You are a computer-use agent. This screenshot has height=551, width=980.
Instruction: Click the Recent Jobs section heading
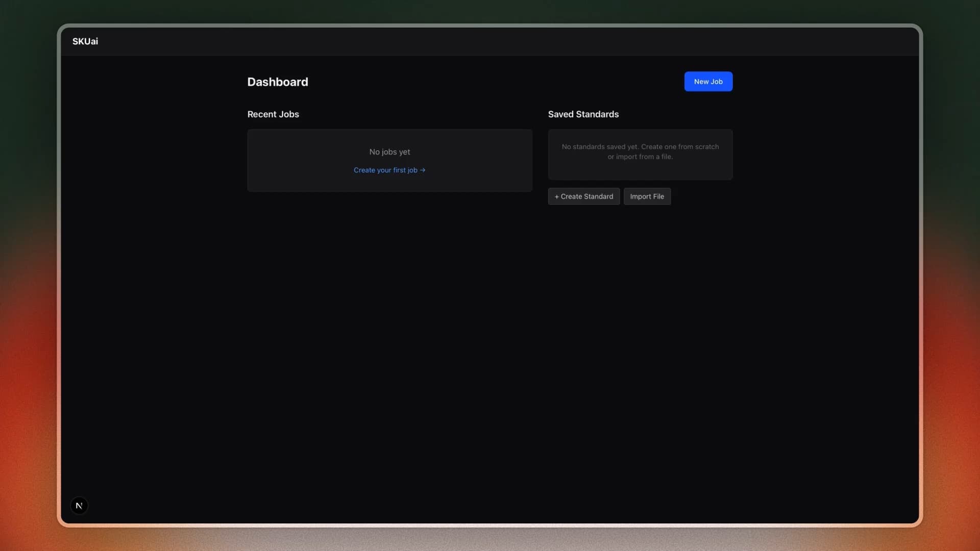pyautogui.click(x=273, y=114)
